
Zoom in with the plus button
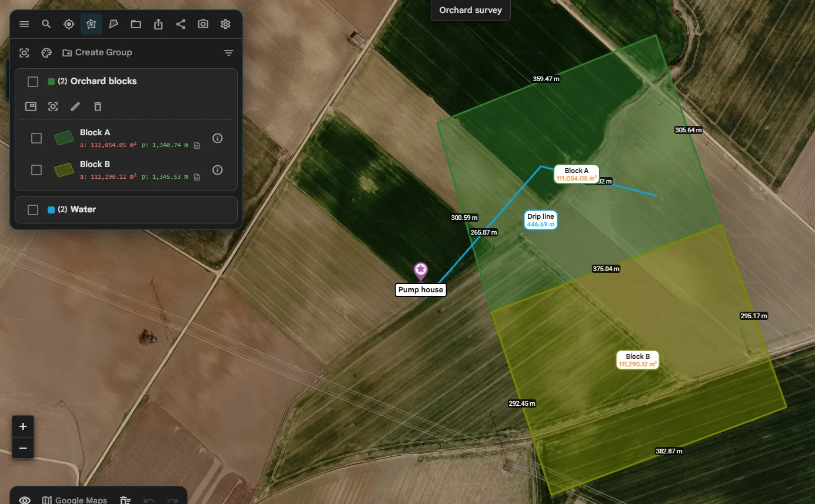pos(23,426)
